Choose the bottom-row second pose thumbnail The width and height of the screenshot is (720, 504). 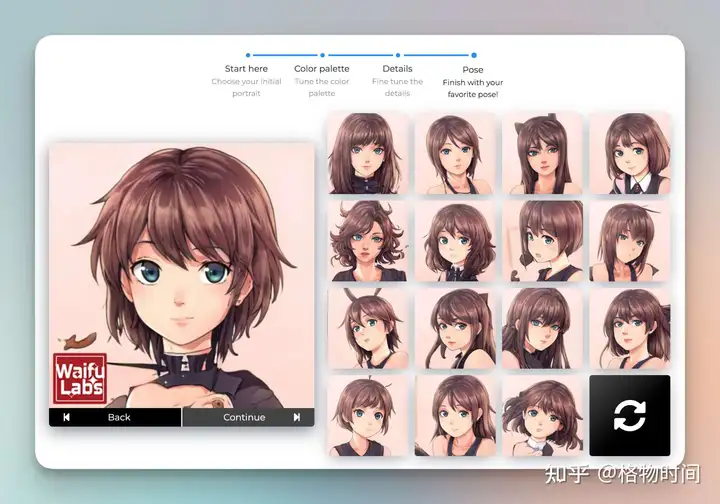point(455,415)
